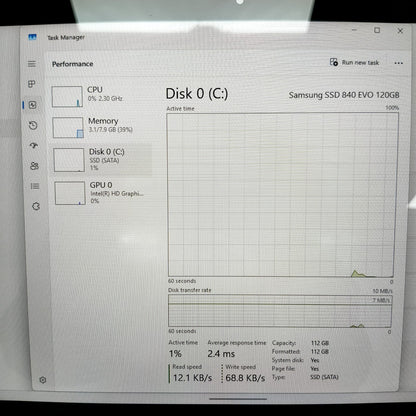Screen dimensions: 416x416
Task: Click the Disk transfer rate graph
Action: pyautogui.click(x=280, y=311)
